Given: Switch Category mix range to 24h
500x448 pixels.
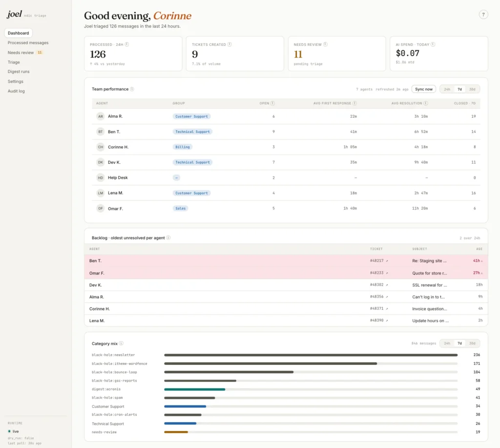Looking at the screenshot, I should [447, 343].
